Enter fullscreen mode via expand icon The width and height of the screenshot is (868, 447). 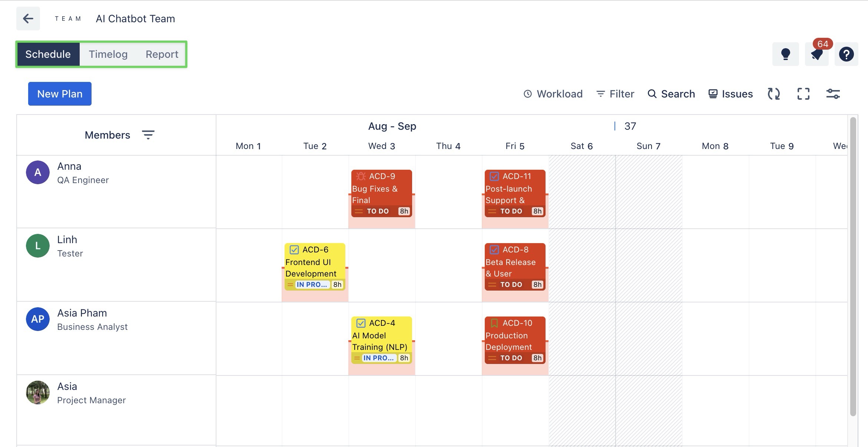(804, 94)
